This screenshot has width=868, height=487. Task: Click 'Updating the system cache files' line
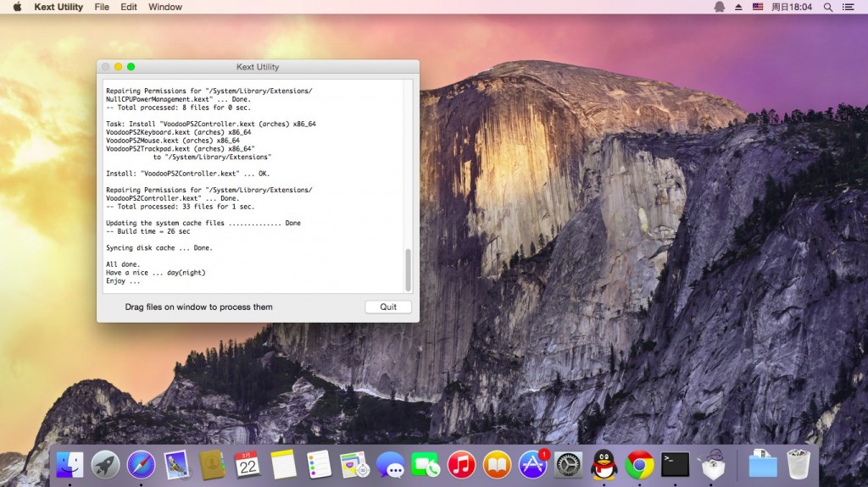click(203, 223)
